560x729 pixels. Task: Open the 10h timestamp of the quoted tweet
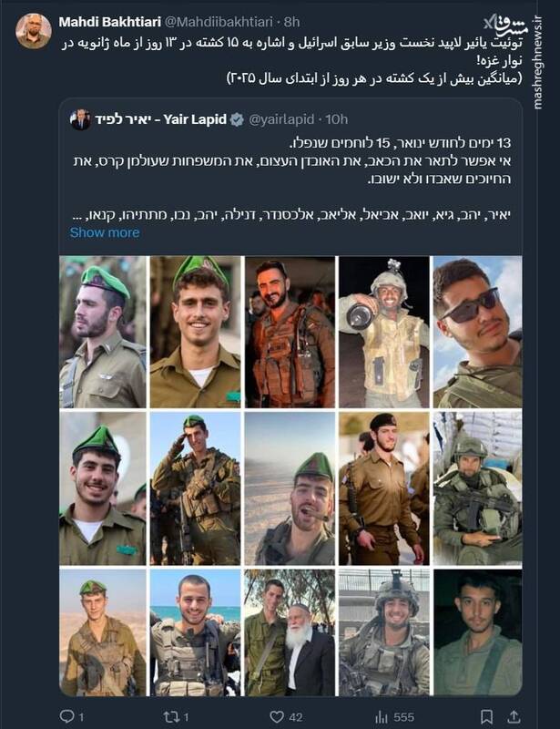point(336,119)
